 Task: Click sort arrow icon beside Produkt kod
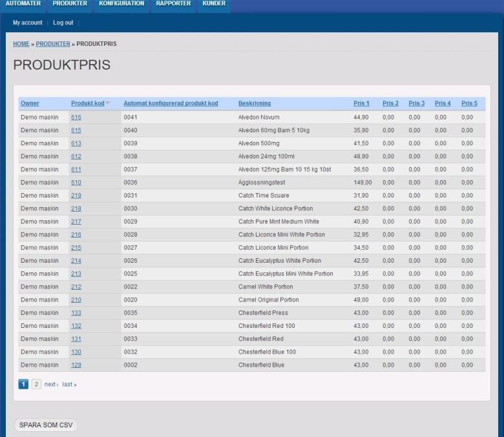[108, 103]
